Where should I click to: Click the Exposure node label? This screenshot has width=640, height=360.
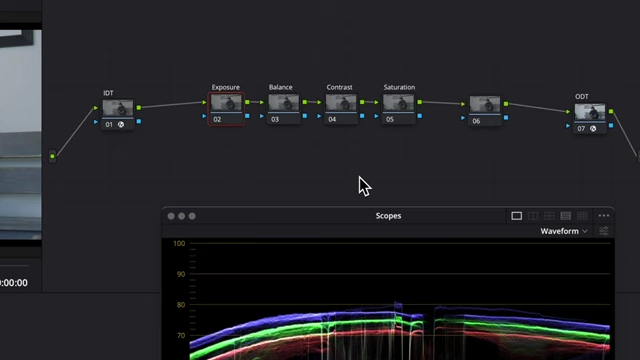point(226,87)
